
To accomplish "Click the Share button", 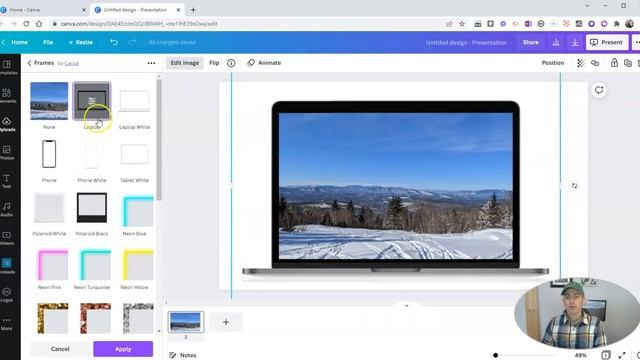I will [x=531, y=42].
